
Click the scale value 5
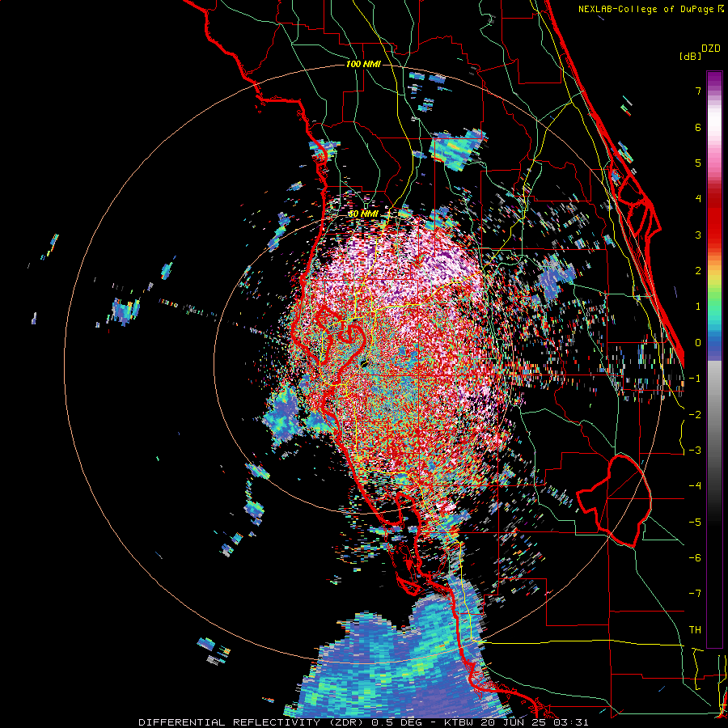(698, 163)
